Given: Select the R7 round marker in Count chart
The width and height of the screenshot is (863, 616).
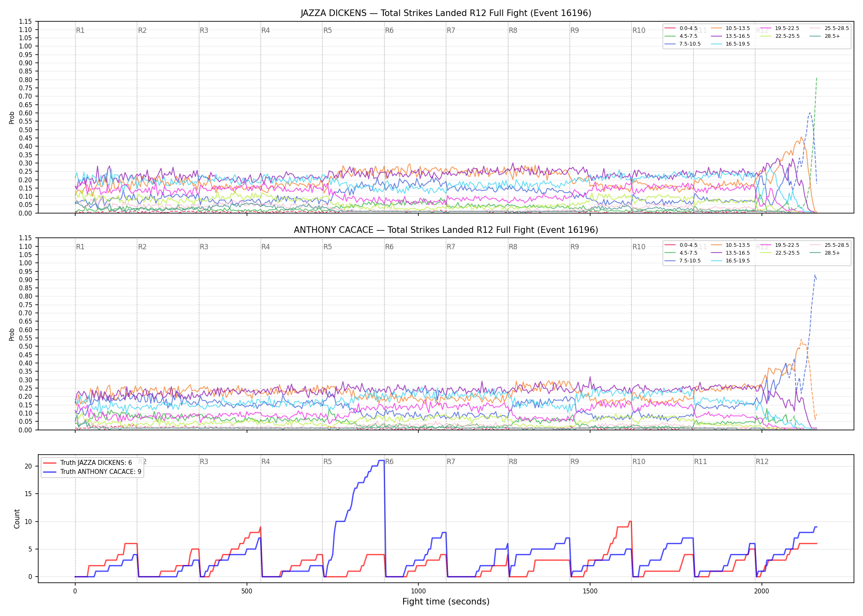Looking at the screenshot, I should point(451,462).
